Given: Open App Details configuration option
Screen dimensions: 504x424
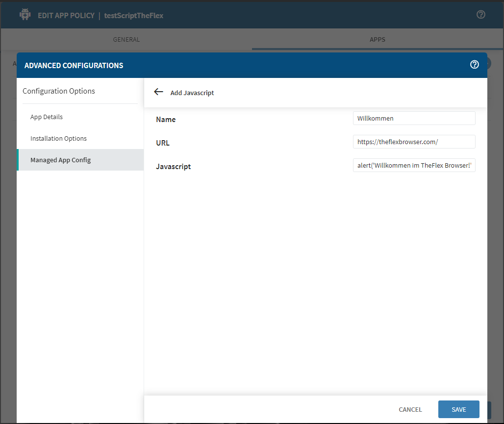Looking at the screenshot, I should 47,117.
